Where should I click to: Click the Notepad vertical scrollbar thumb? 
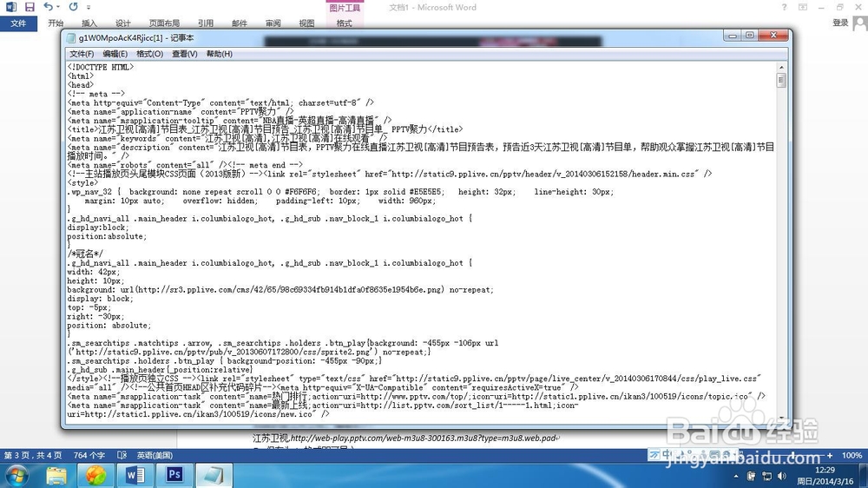(x=781, y=80)
